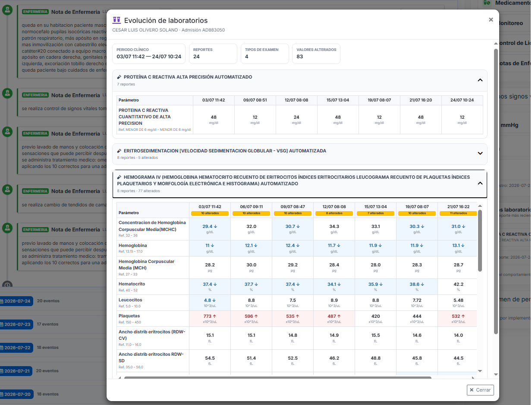This screenshot has height=405, width=532.
Task: Click the 11 alterados badge under 21/07 16:22
Action: coord(458,213)
